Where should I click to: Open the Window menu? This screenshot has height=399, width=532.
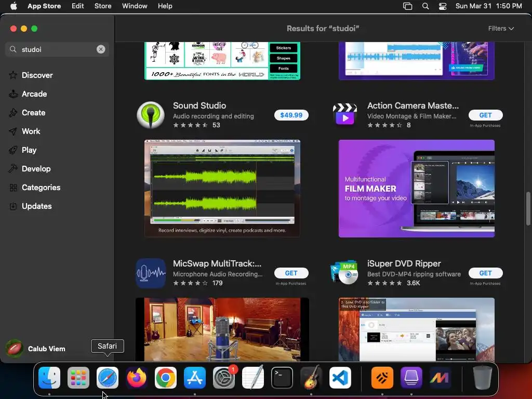coord(135,6)
